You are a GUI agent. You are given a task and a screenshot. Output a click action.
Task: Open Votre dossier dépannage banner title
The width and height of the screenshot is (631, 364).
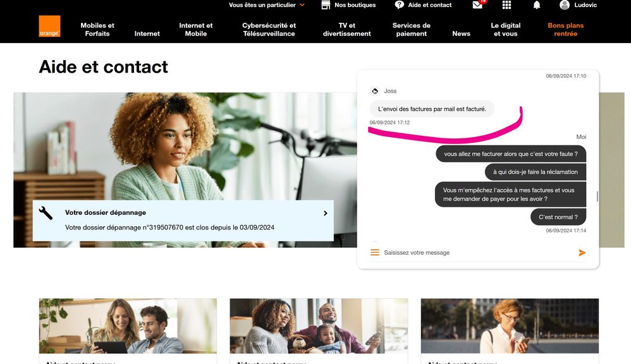[106, 212]
